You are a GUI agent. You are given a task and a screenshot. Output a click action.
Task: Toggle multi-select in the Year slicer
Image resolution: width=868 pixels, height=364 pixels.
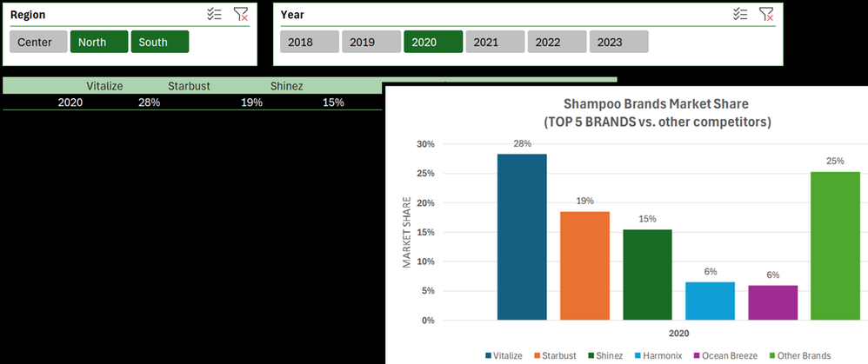tap(740, 15)
